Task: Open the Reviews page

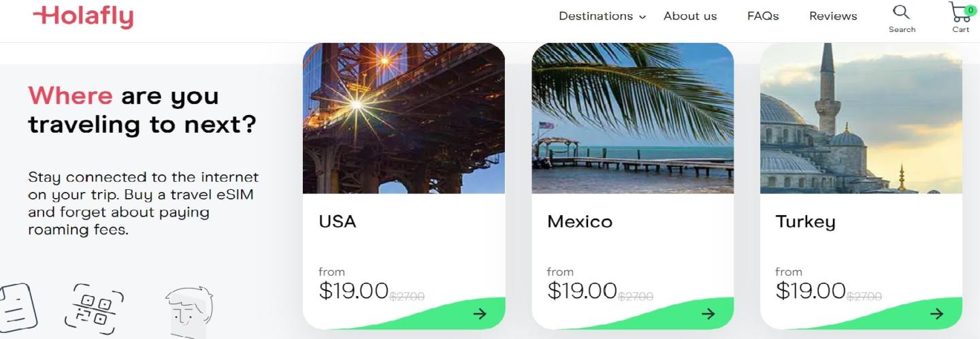Action: click(x=833, y=16)
